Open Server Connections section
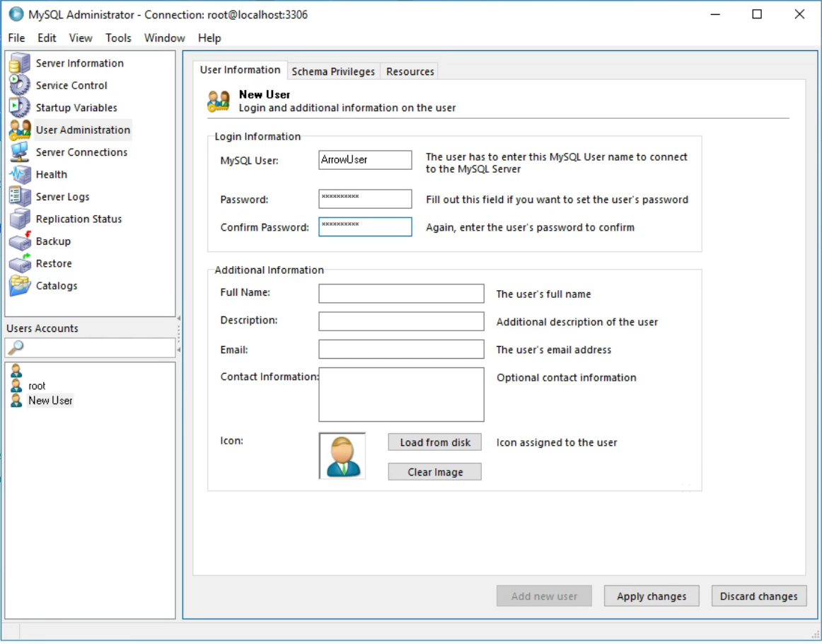 [x=82, y=152]
